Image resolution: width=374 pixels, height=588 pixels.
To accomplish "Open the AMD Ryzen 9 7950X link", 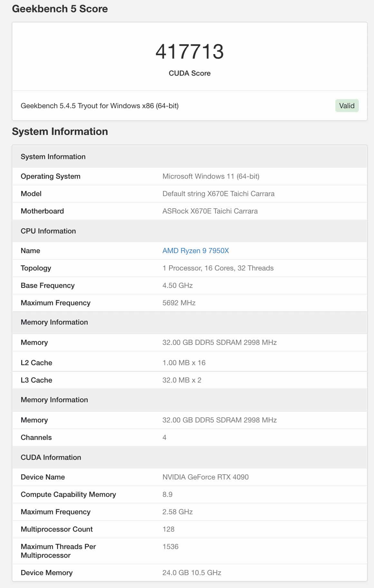I will pyautogui.click(x=196, y=251).
